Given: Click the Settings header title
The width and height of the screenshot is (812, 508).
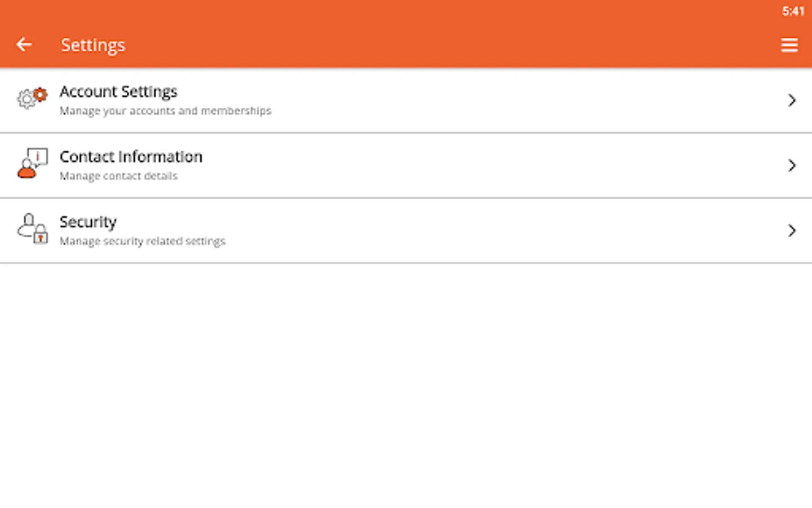Looking at the screenshot, I should pyautogui.click(x=93, y=45).
